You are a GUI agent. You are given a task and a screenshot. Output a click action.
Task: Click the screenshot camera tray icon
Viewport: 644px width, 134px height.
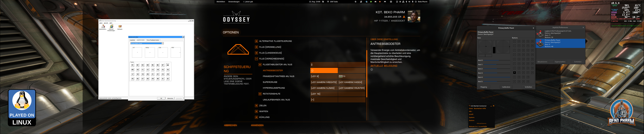[x=391, y=2]
